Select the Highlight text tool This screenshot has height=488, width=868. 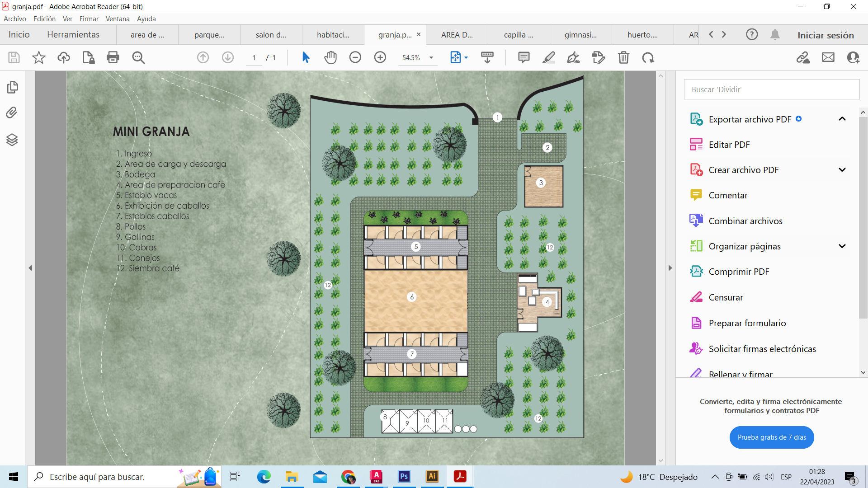pyautogui.click(x=548, y=57)
